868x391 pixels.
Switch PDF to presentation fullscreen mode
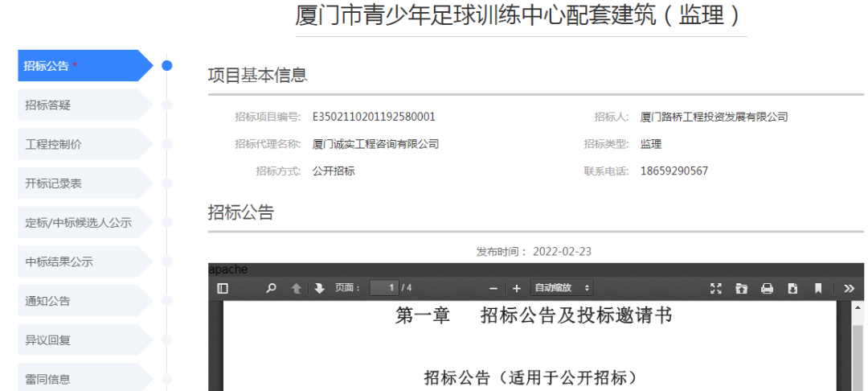(716, 288)
